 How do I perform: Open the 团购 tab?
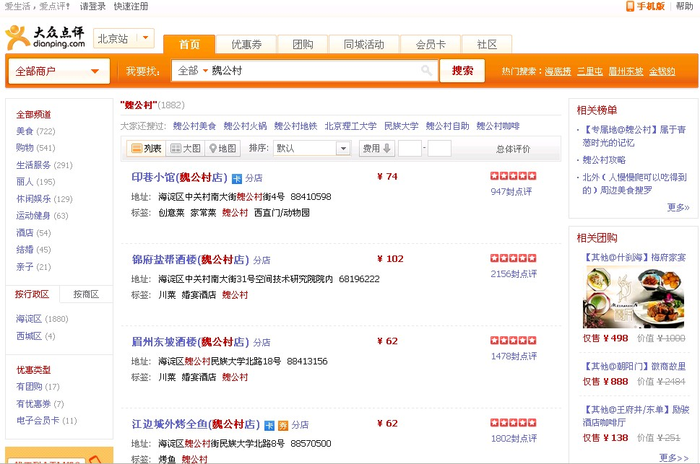(x=303, y=44)
